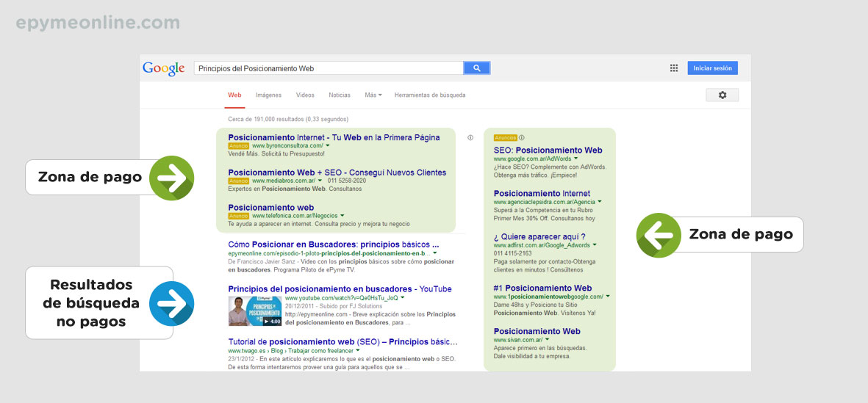Expand the arrow after Trabajar como freelancer
Viewport: 868px width, 403px height.
coord(358,350)
